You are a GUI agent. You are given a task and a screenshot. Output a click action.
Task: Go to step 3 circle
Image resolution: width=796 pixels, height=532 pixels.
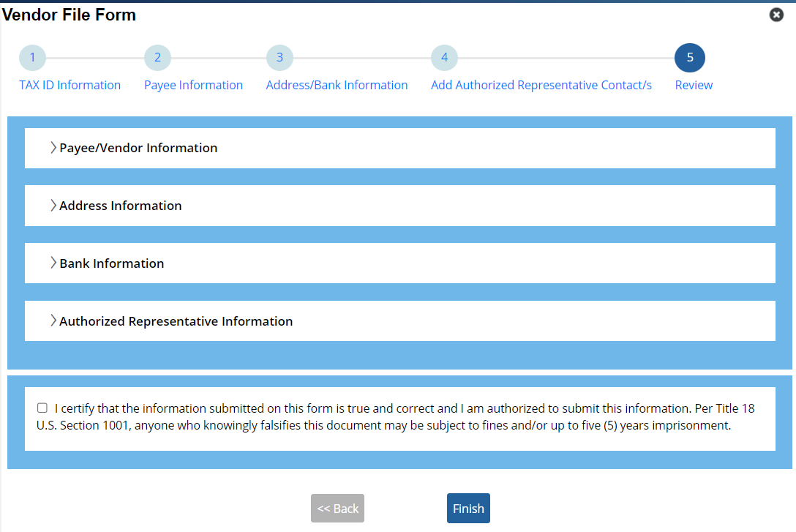click(279, 58)
